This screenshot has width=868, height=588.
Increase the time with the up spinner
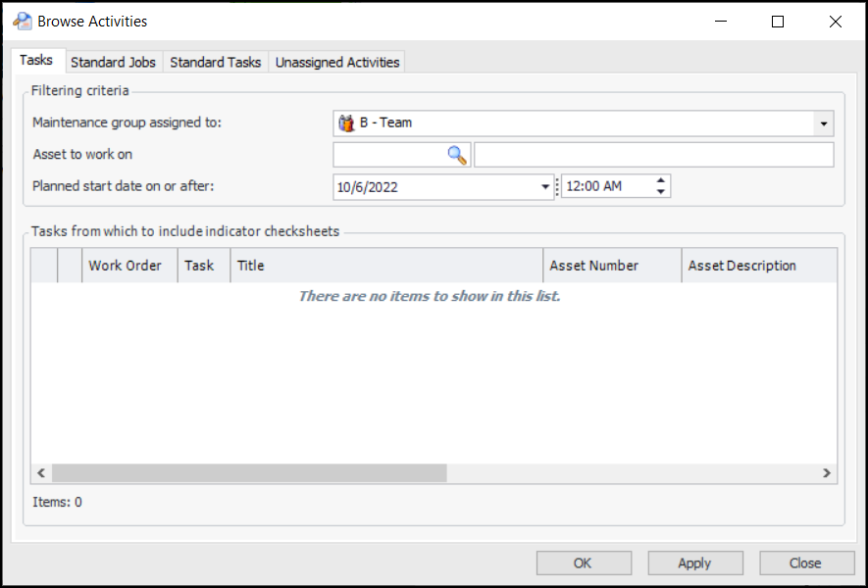pyautogui.click(x=660, y=181)
